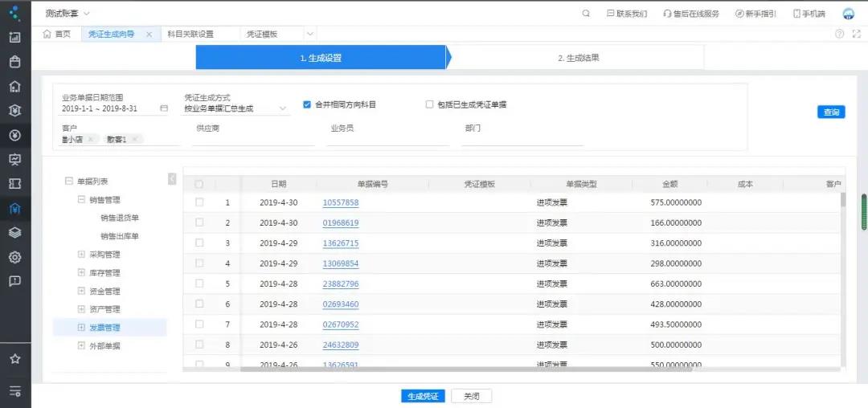
Task: Click the favorites star icon in sidebar
Action: pos(14,359)
